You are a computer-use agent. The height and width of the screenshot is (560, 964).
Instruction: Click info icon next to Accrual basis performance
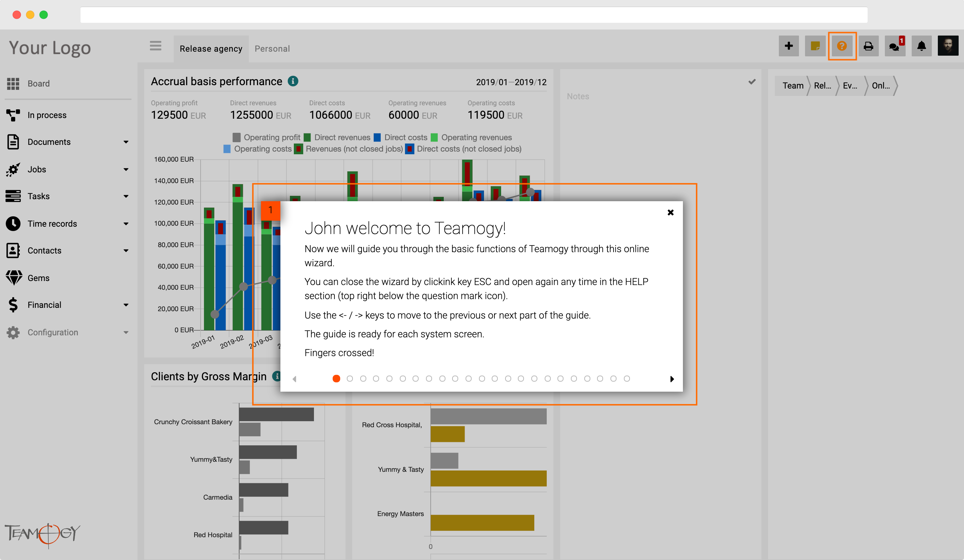click(293, 81)
